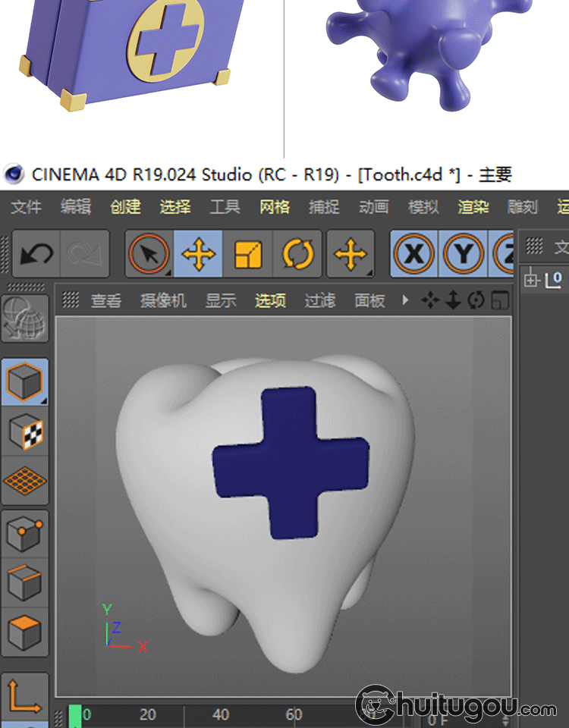Select the Live Selection arrow tool
569x728 pixels.
click(x=149, y=254)
